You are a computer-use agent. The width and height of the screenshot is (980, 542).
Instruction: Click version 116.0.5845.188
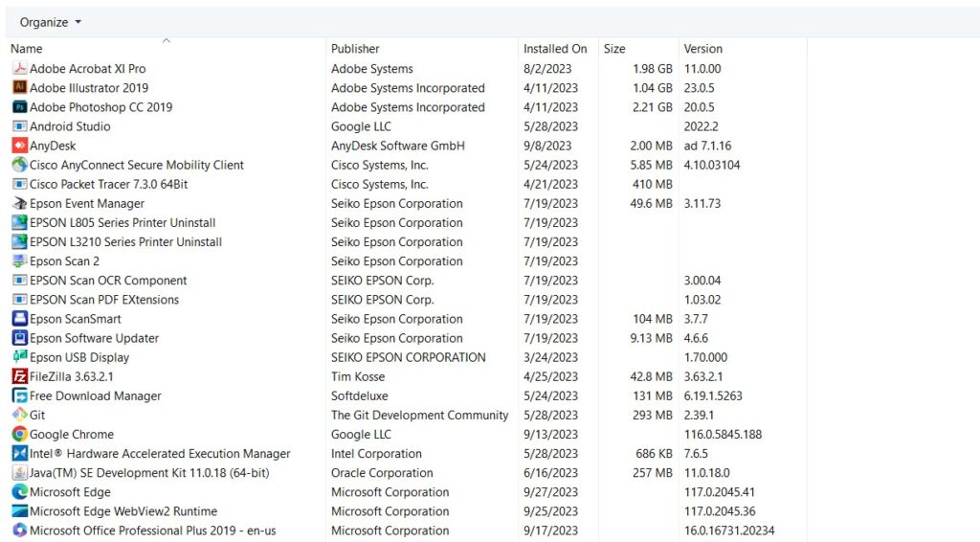(x=724, y=435)
